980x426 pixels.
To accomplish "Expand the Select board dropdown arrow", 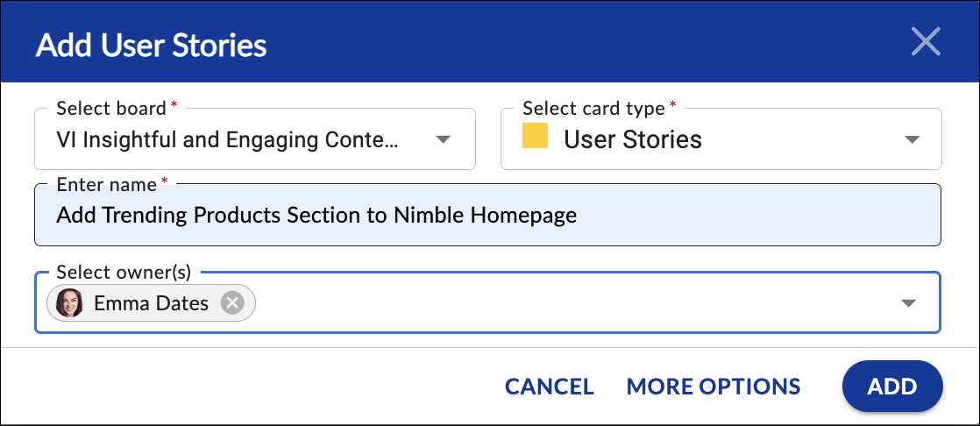I will (x=443, y=139).
